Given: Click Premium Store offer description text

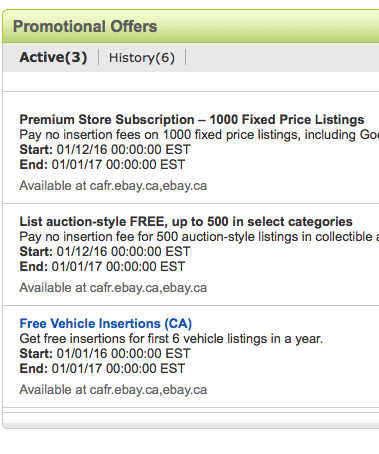Looking at the screenshot, I should (199, 135).
